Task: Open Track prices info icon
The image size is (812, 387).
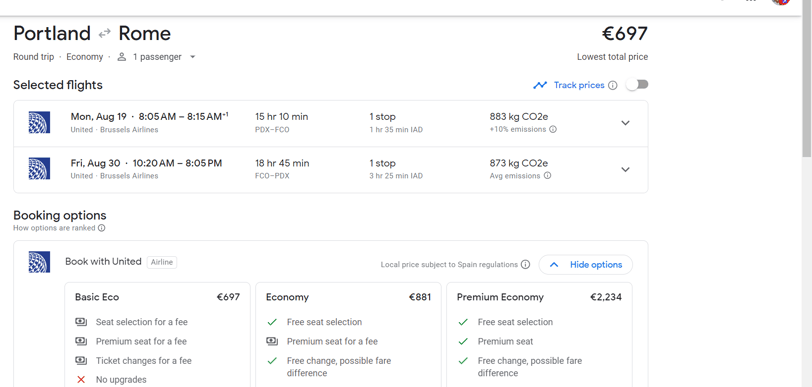Action: coord(613,85)
